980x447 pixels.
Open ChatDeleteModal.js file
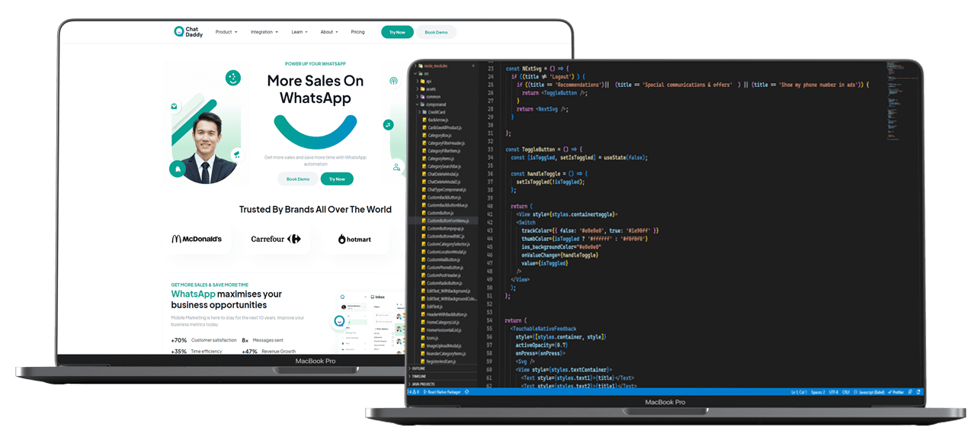pyautogui.click(x=442, y=174)
